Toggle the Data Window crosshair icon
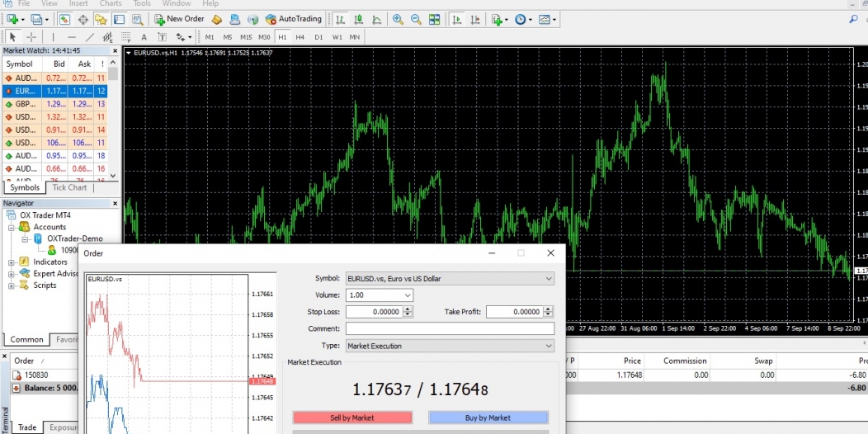Screen dimensions: 868x434 click(x=83, y=19)
